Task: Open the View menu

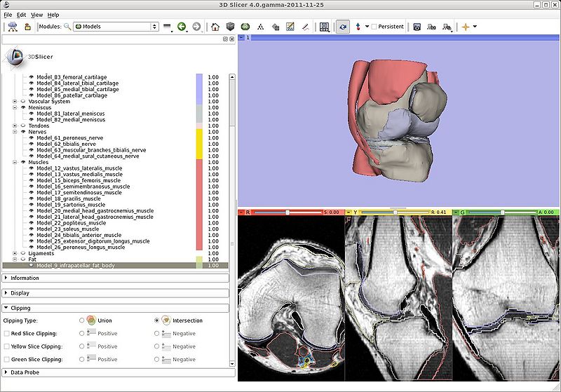Action: coord(36,15)
